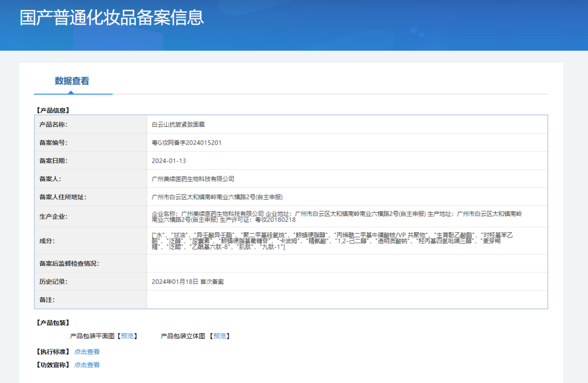Select the 【功效宣称】 heading

click(x=53, y=365)
